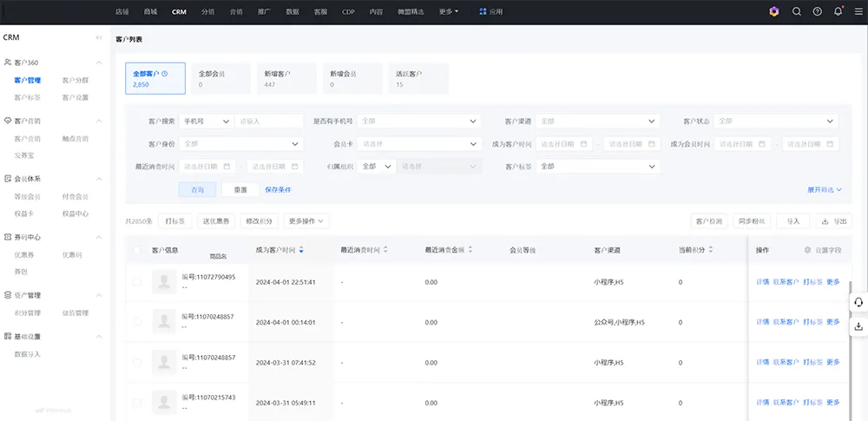
Task: Click the 同步粉丝 button
Action: 753,221
